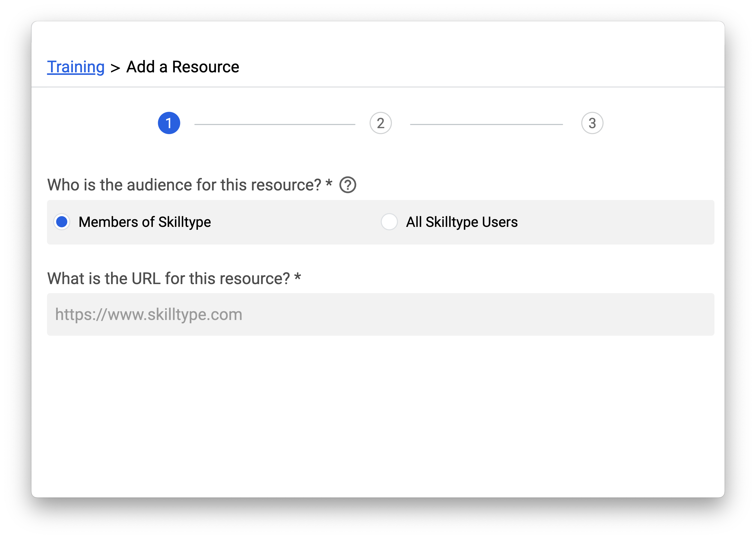Click the "Add a Resource" breadcrumb title
This screenshot has height=539, width=756.
183,67
